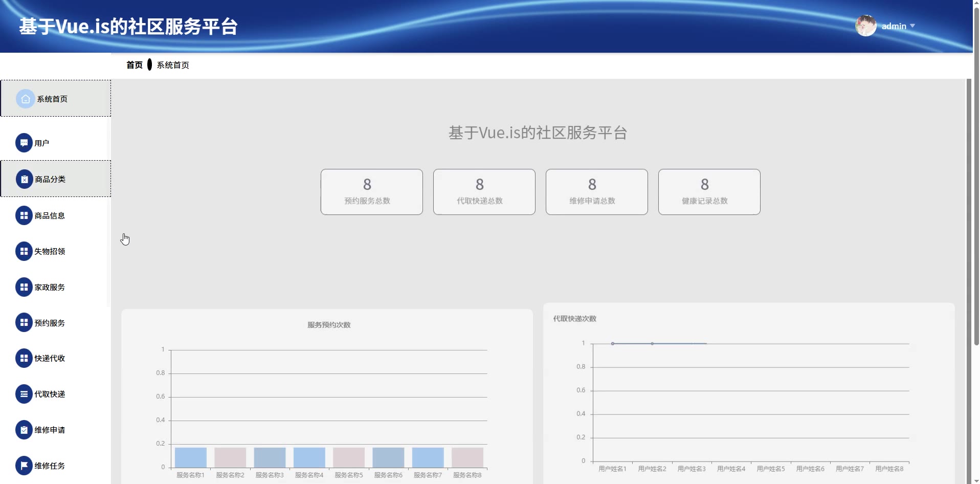This screenshot has height=484, width=980.
Task: Click the browser window vertical scrollbar
Action: 976,177
